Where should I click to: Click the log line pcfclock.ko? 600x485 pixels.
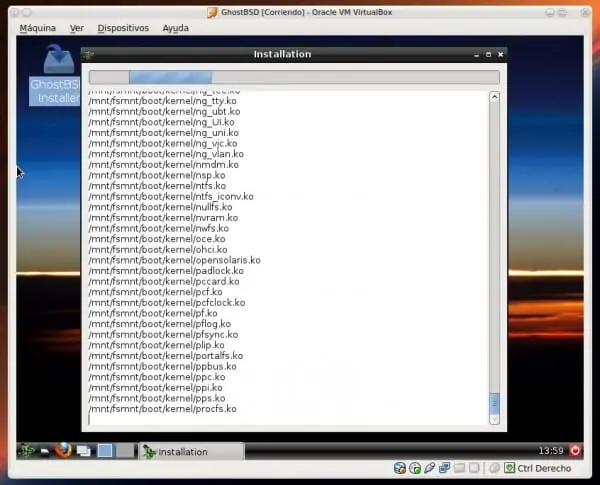click(167, 303)
